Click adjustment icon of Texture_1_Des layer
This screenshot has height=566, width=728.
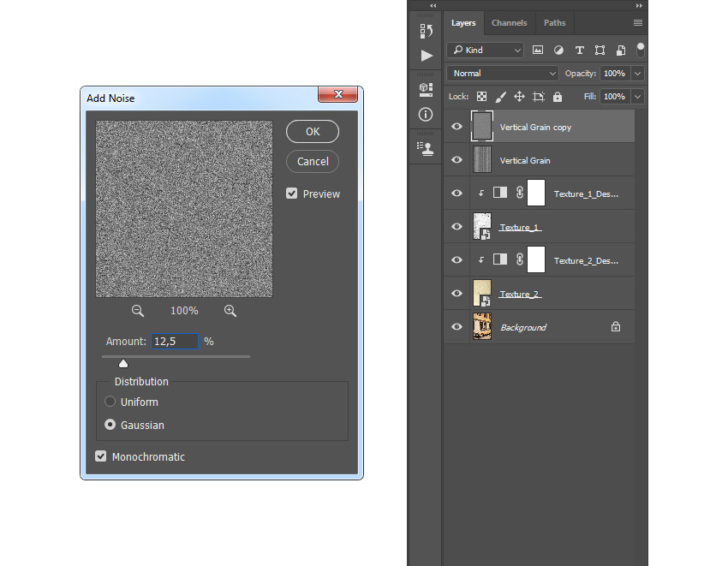(500, 192)
